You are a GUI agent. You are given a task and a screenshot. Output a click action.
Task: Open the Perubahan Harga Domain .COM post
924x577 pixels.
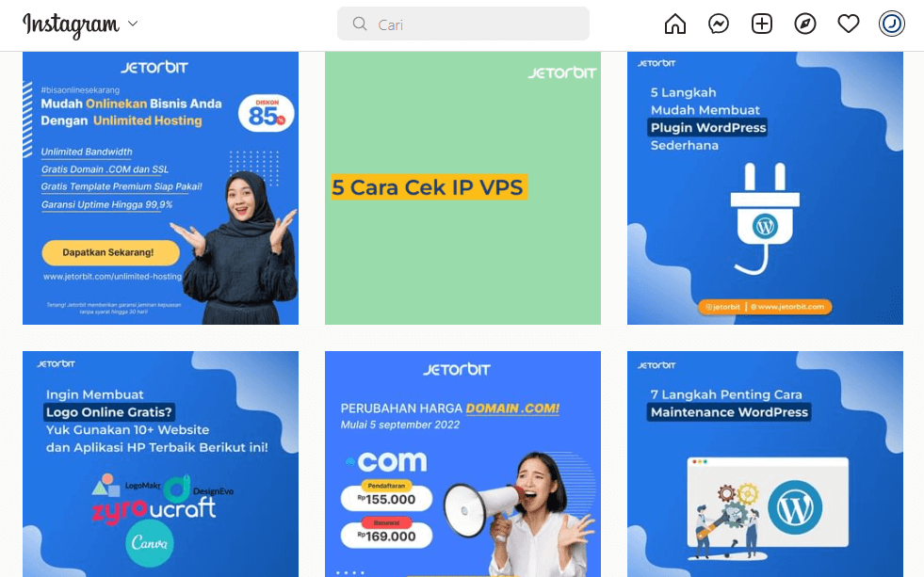pos(462,464)
